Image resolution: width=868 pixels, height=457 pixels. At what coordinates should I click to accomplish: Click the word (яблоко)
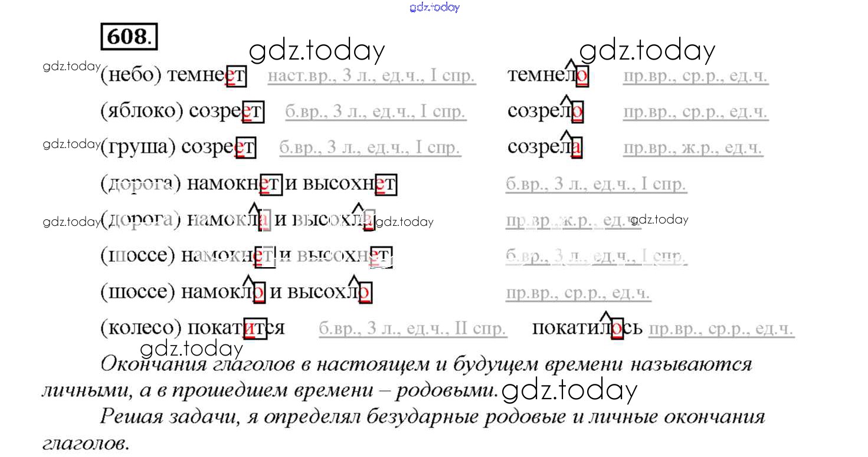pyautogui.click(x=142, y=112)
